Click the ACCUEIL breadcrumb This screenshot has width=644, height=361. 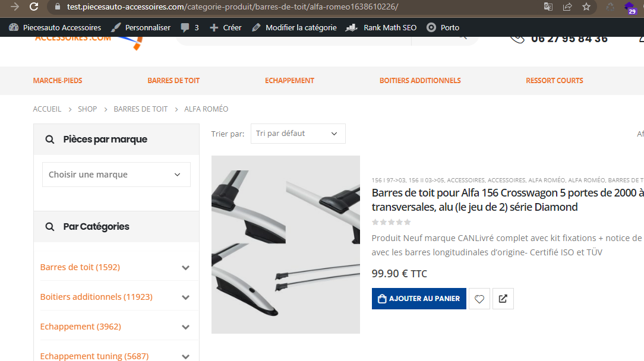coord(47,109)
